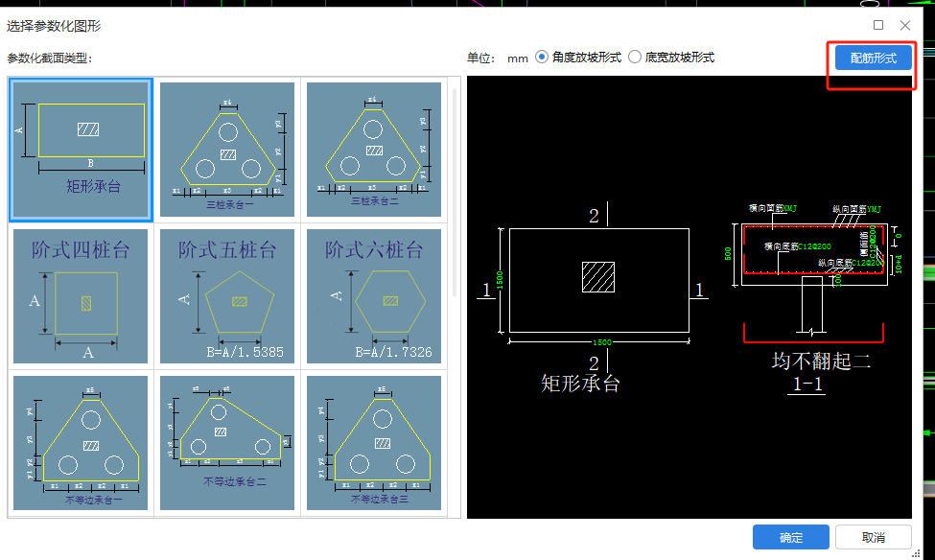The height and width of the screenshot is (560, 935).
Task: Click the 横向底筋 C12@200 value
Action: click(814, 246)
